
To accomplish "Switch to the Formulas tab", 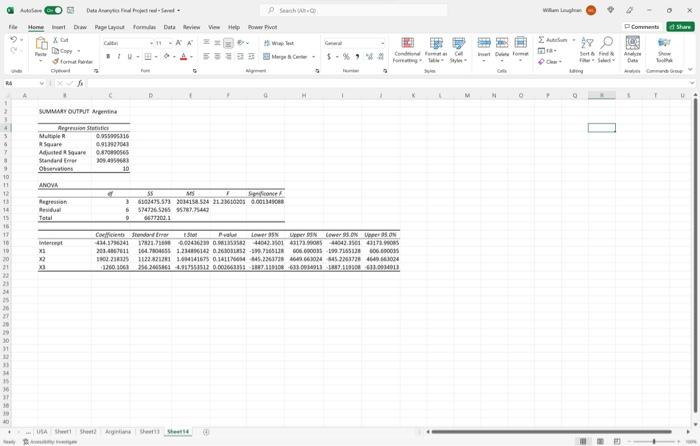I will (x=144, y=27).
